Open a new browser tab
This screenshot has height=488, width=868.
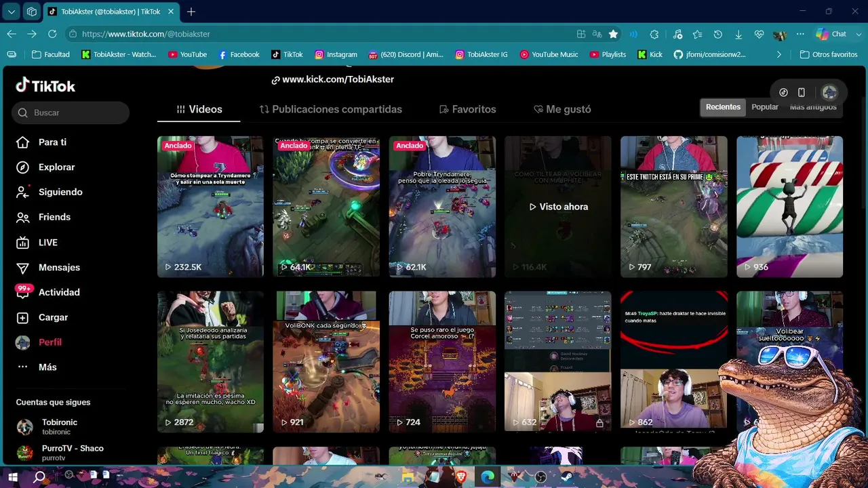[x=191, y=12]
